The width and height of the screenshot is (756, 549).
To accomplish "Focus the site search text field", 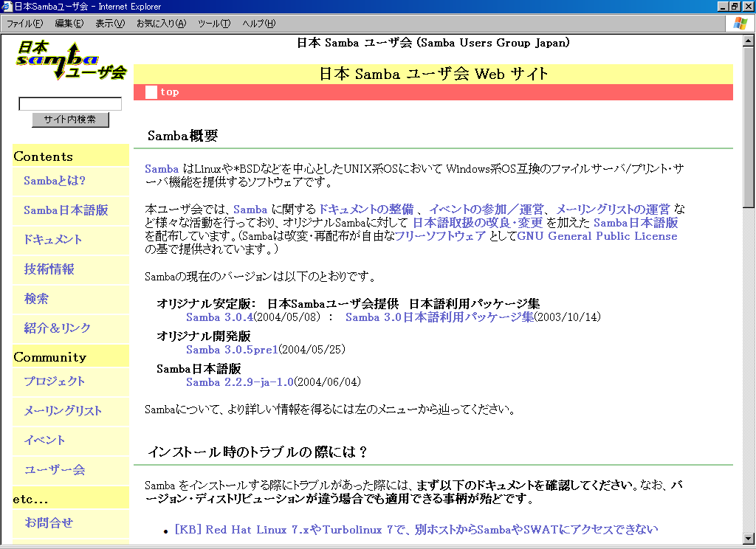I will (70, 103).
